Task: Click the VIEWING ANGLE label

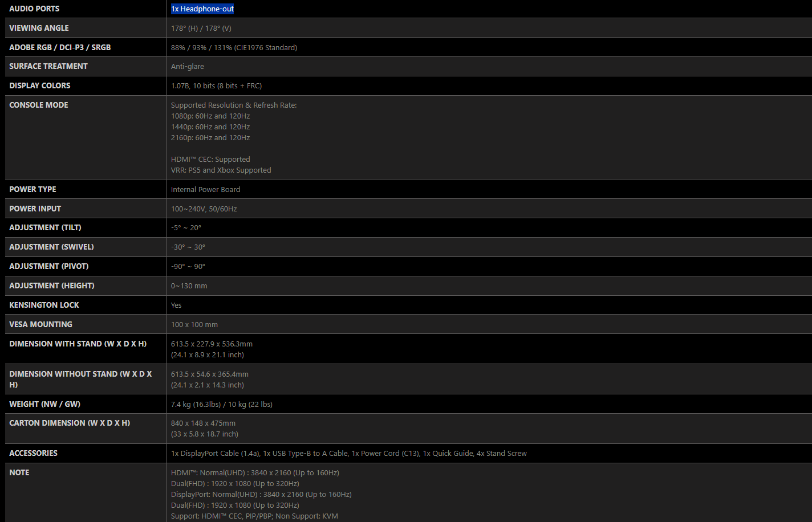Action: click(x=39, y=28)
